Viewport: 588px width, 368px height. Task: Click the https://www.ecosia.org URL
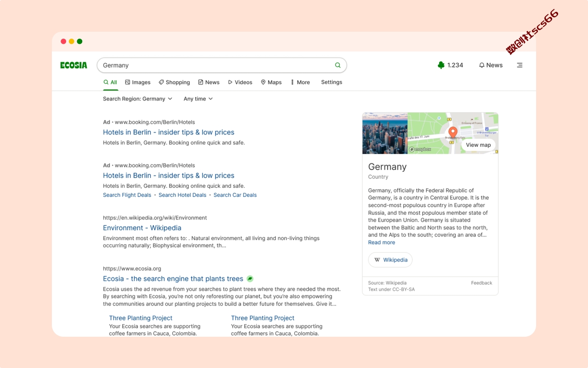coord(132,269)
